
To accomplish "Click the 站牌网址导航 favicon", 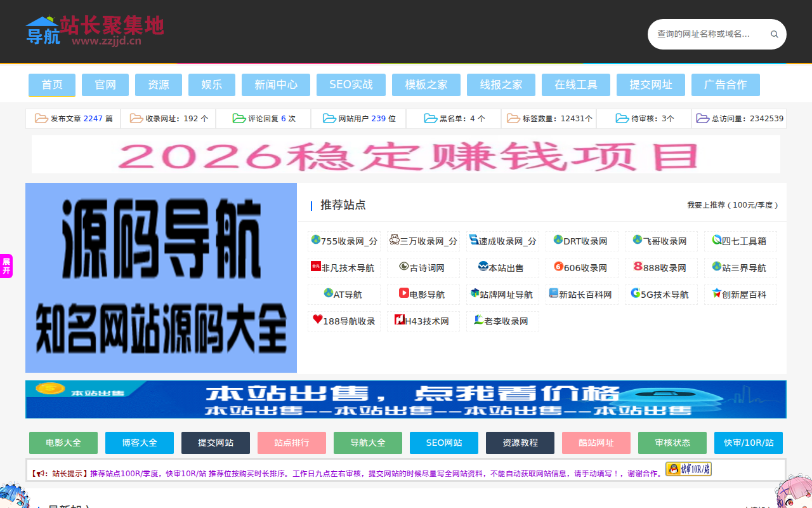I will (475, 293).
